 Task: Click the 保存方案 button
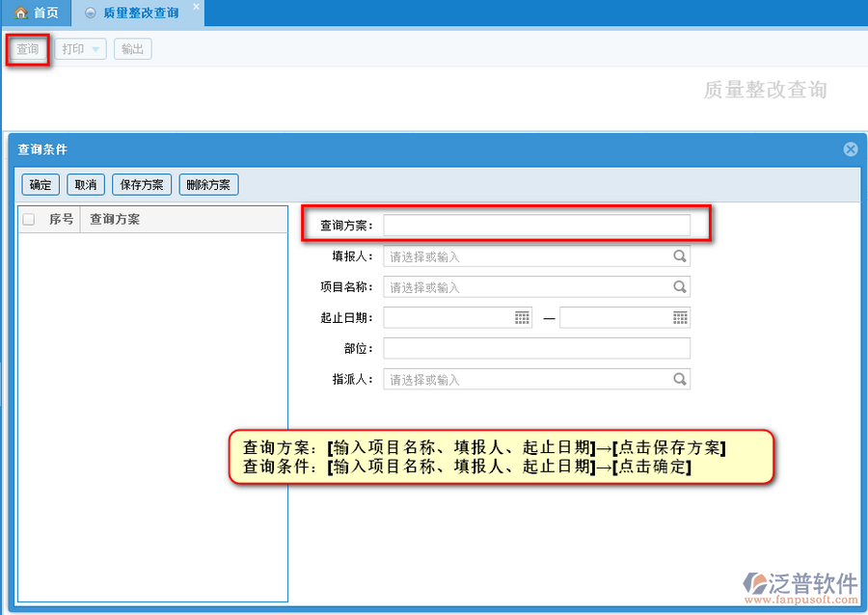(142, 185)
